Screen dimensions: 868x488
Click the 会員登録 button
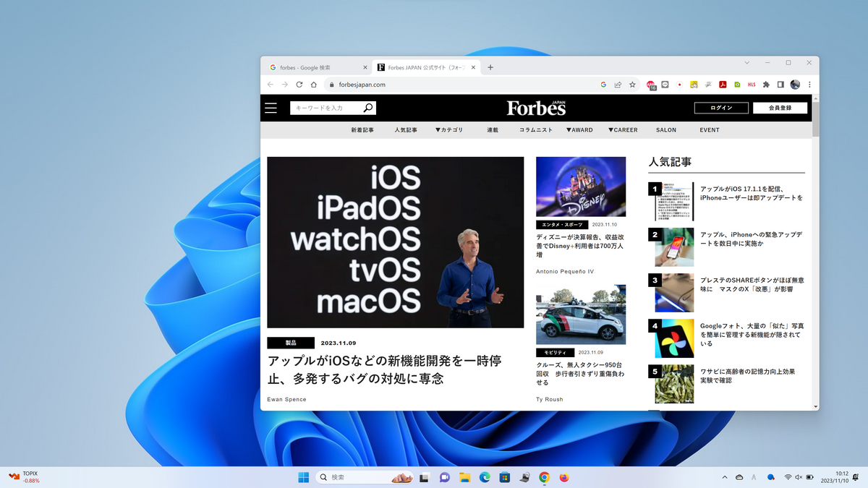[x=780, y=108]
